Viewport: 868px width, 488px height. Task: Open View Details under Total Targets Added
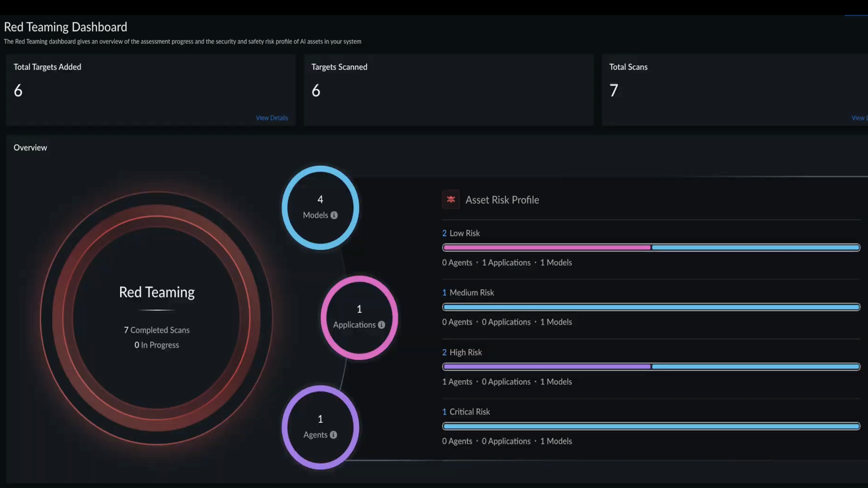272,118
